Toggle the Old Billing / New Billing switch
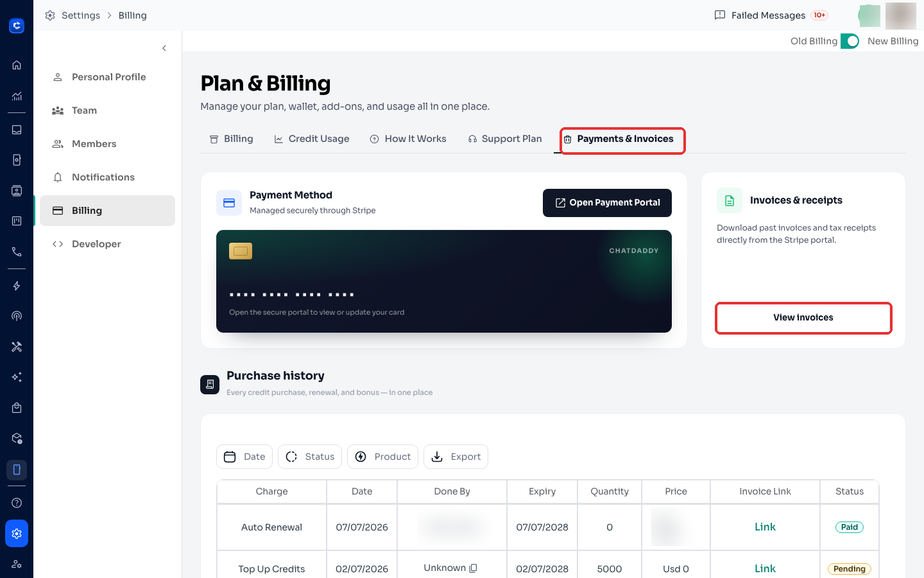Image resolution: width=924 pixels, height=578 pixels. (x=850, y=41)
